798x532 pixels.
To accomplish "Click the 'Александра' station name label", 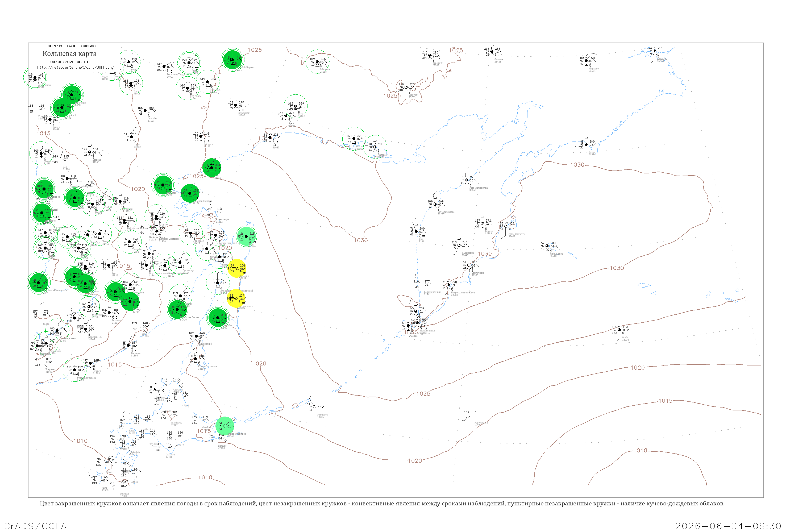I will point(222,219).
